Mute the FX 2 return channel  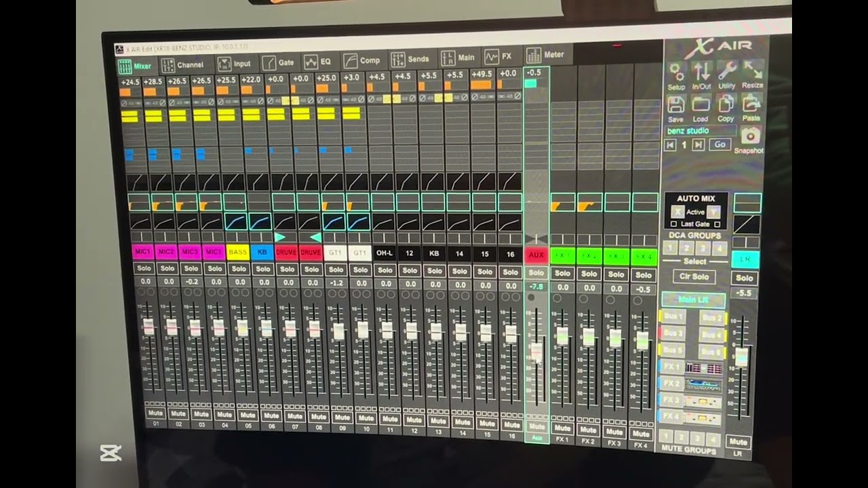click(588, 430)
